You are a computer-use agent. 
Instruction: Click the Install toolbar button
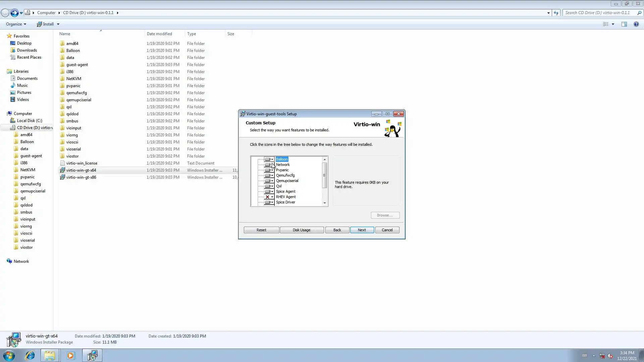click(x=46, y=24)
